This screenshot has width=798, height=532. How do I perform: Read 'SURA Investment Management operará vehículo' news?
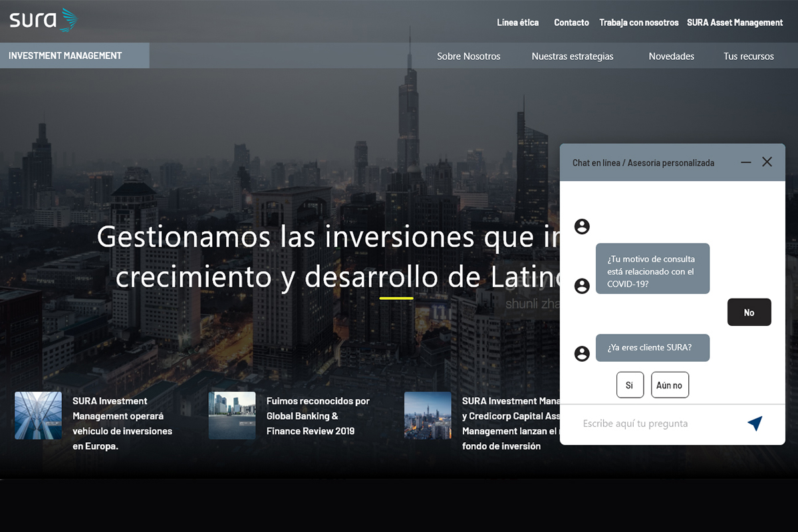point(122,423)
